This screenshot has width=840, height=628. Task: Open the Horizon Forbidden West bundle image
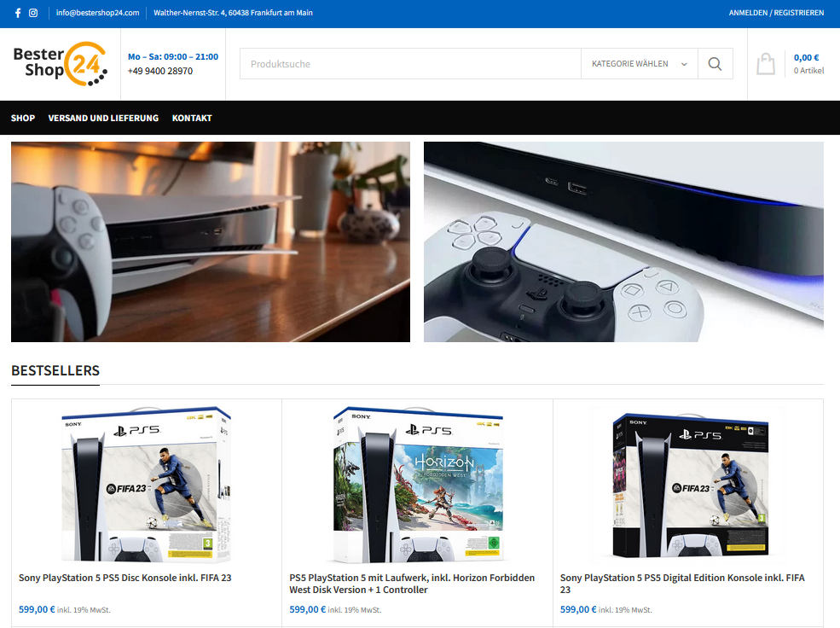[x=418, y=485]
